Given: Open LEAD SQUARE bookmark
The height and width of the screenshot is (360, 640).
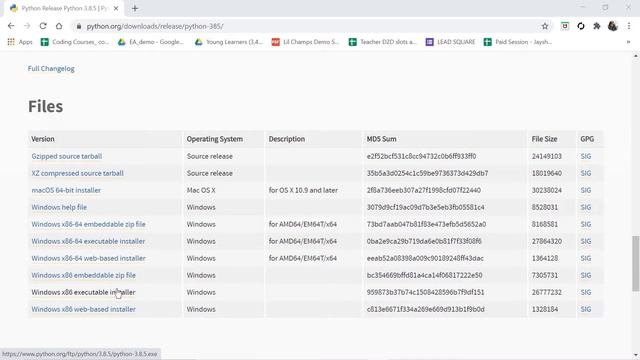Looking at the screenshot, I should click(x=451, y=42).
